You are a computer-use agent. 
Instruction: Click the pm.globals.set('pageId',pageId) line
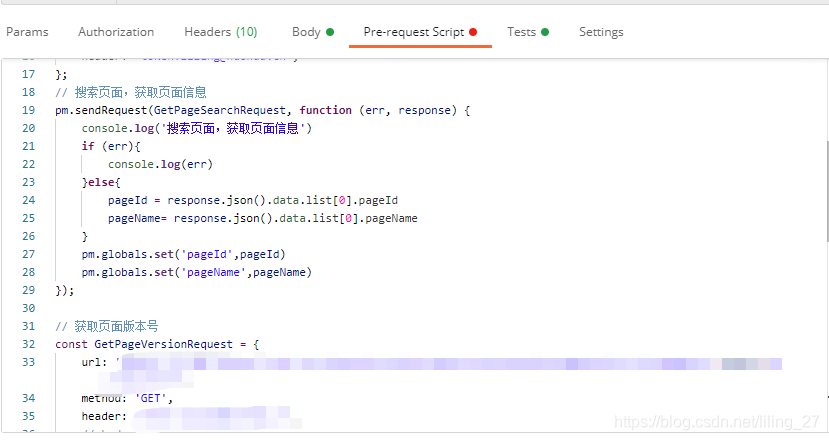coord(183,254)
